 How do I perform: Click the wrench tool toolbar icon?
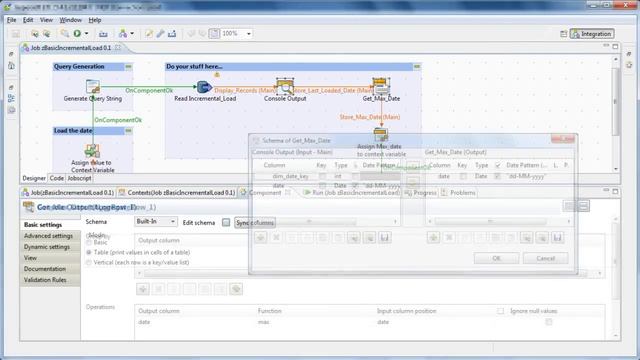coord(160,33)
